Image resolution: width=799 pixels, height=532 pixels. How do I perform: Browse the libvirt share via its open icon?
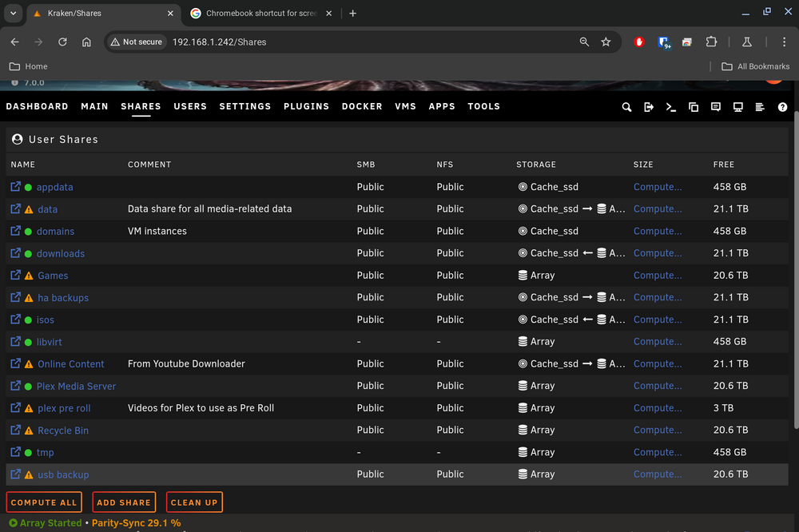16,341
